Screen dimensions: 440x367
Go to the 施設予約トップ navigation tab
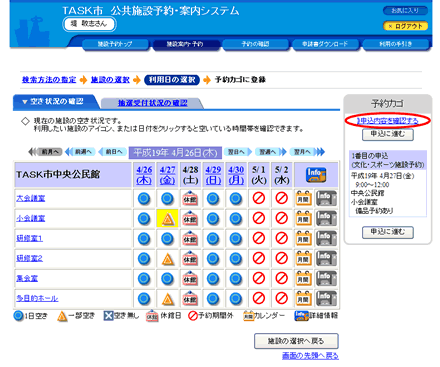[x=115, y=44]
